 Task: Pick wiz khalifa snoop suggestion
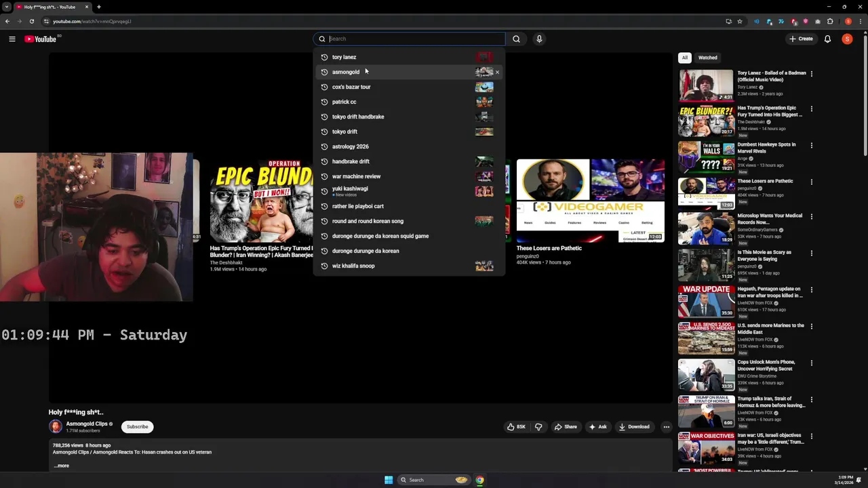[x=409, y=266]
